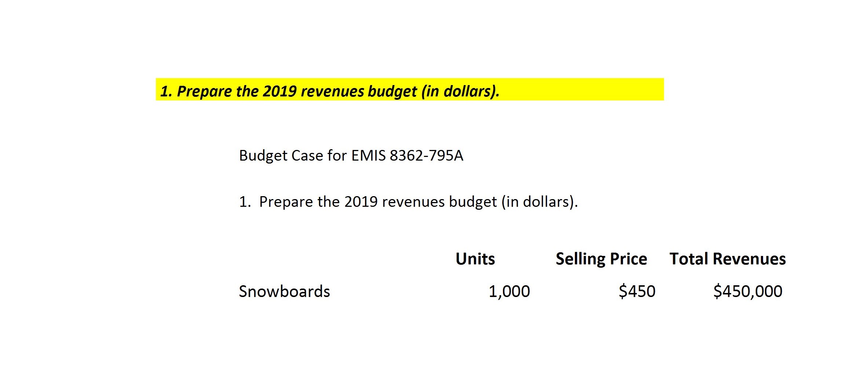
Task: Select the word "Budget" starting the case title
Action: tap(263, 155)
